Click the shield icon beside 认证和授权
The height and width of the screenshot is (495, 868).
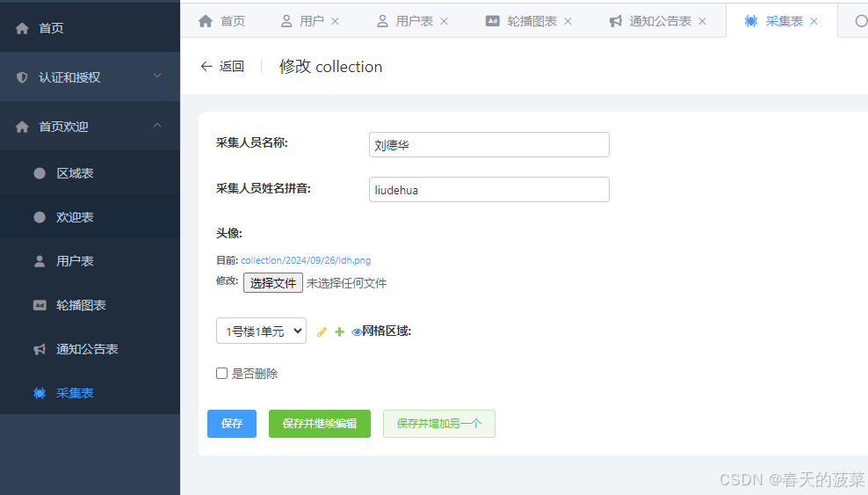(22, 77)
